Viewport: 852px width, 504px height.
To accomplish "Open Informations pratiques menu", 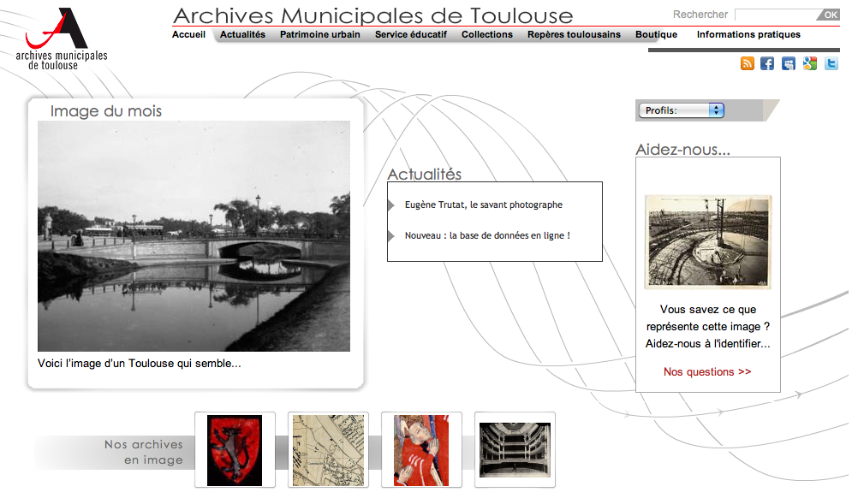I will click(748, 34).
